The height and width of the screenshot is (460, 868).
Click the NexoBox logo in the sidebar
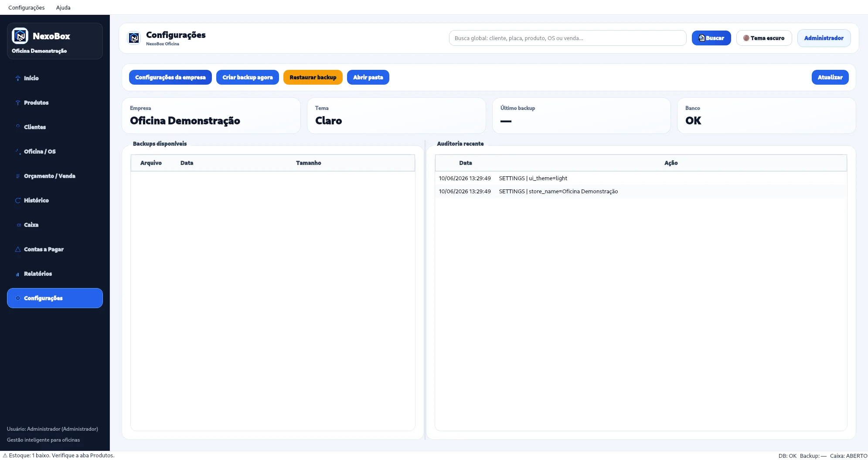[20, 36]
